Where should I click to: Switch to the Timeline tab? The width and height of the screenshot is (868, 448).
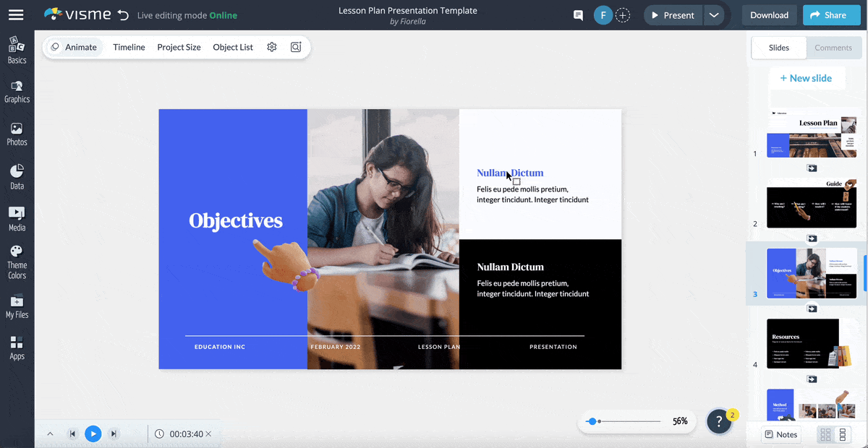point(129,46)
